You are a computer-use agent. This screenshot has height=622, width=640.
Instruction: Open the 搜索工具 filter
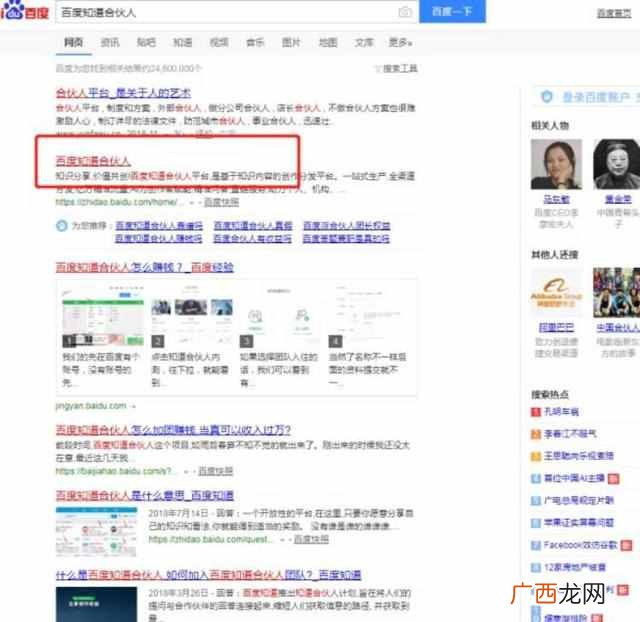click(x=396, y=69)
